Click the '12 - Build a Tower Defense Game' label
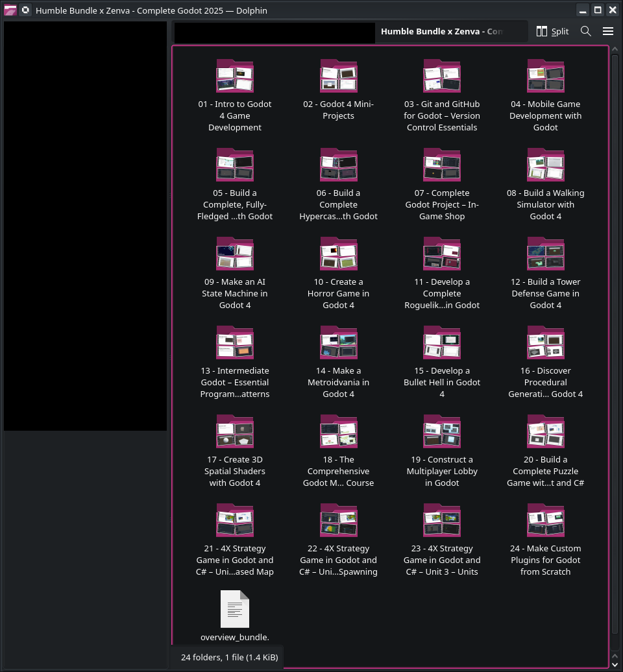The height and width of the screenshot is (672, 623). tap(545, 293)
